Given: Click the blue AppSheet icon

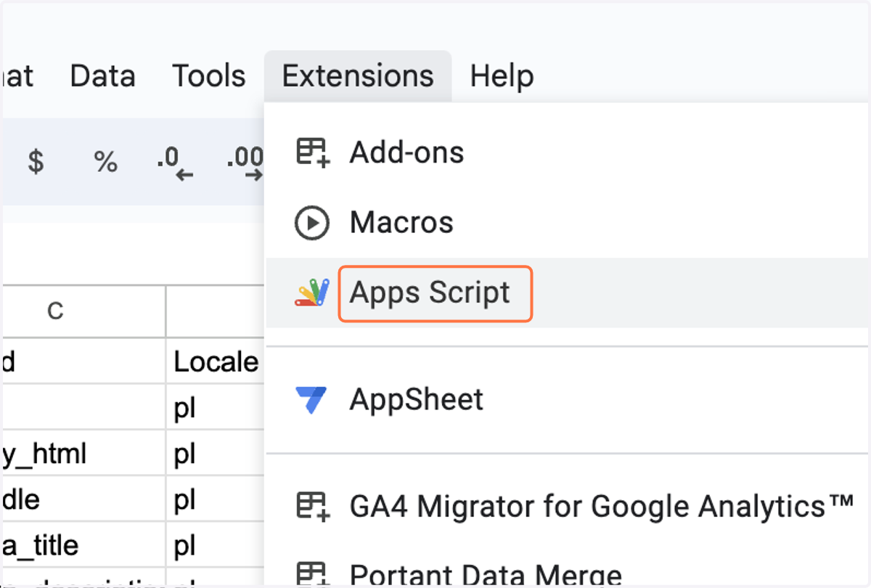Looking at the screenshot, I should tap(311, 400).
